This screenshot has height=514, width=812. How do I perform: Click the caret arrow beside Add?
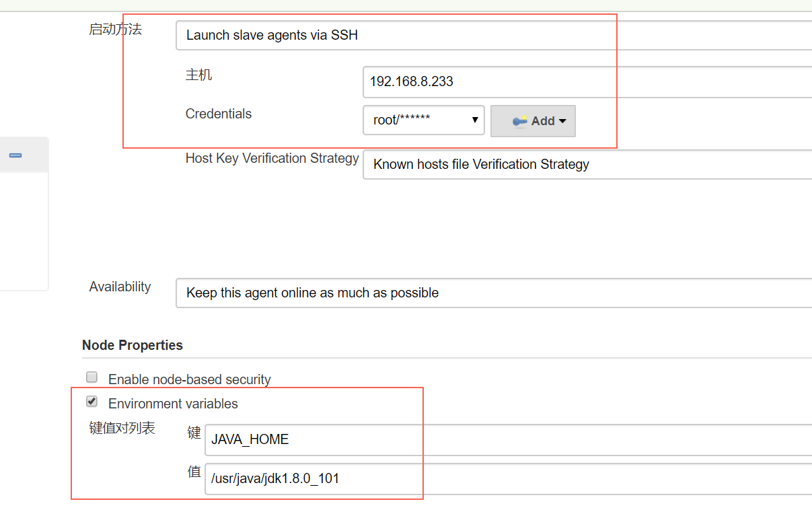(x=562, y=121)
